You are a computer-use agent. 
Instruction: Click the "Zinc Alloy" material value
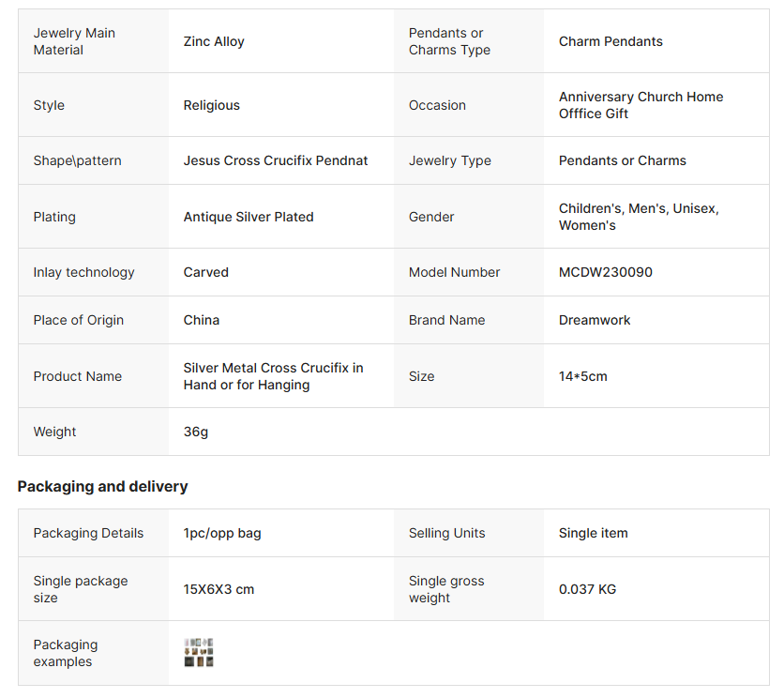214,41
